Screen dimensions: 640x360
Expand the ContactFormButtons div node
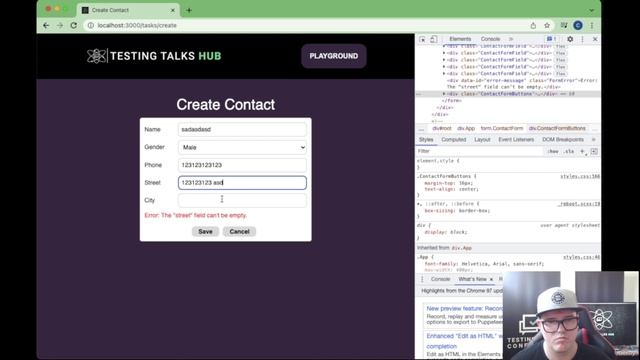[x=444, y=94]
